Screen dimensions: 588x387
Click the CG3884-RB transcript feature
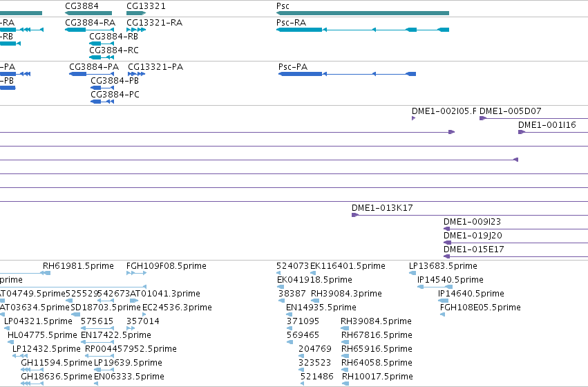click(x=102, y=44)
